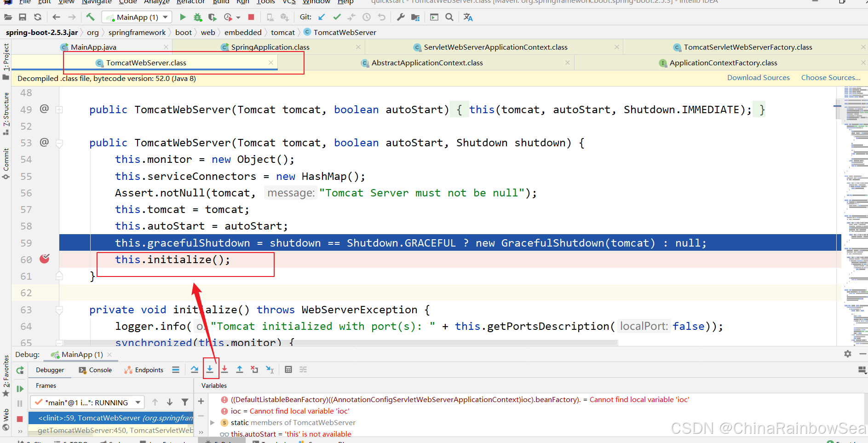Viewport: 868px width, 443px height.
Task: Resume program from the debug sidebar
Action: tap(20, 389)
